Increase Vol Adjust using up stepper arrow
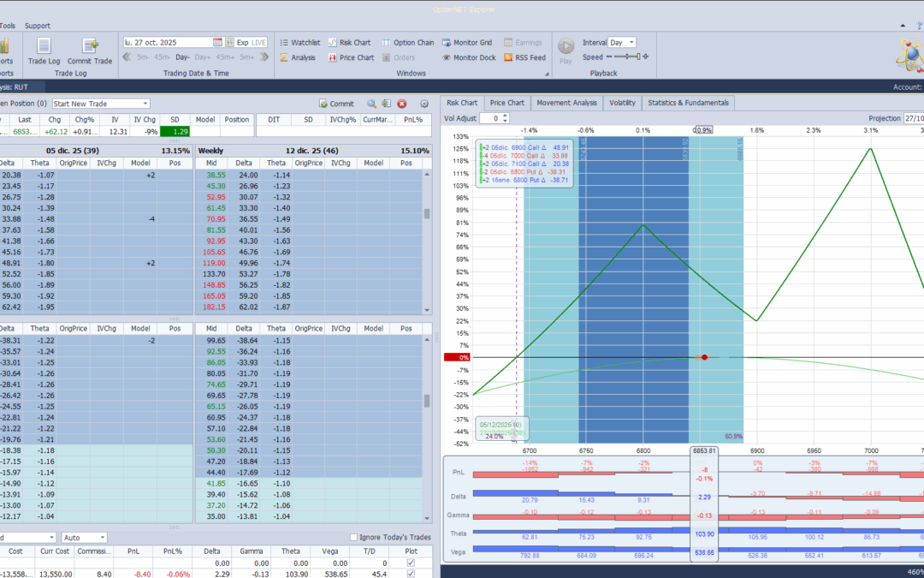The height and width of the screenshot is (578, 924). coord(506,116)
